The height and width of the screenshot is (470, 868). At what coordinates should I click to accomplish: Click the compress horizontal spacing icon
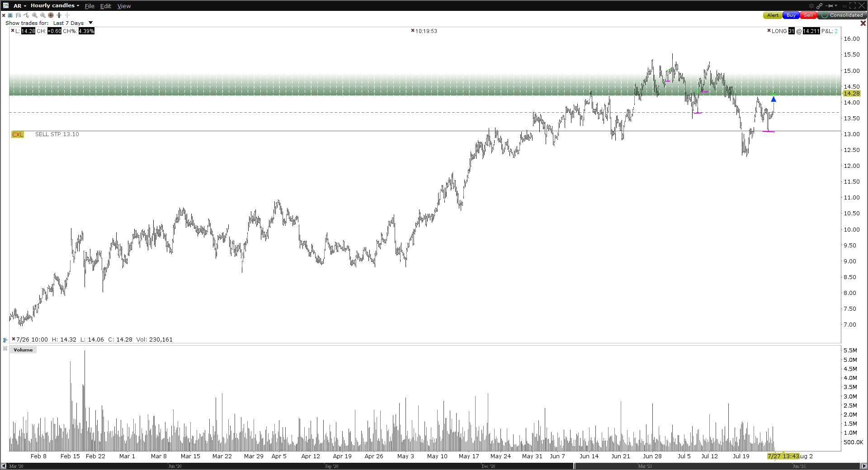tap(67, 15)
